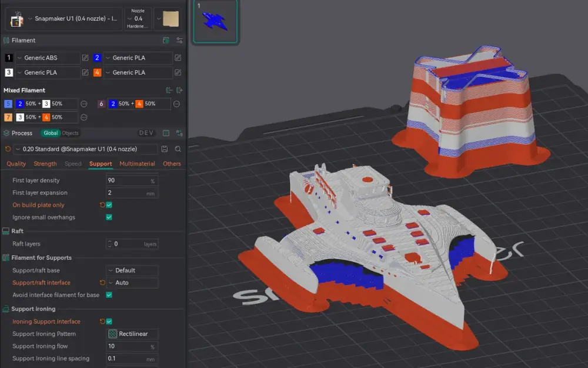
Task: Select plate 1 thumbnail
Action: click(215, 21)
